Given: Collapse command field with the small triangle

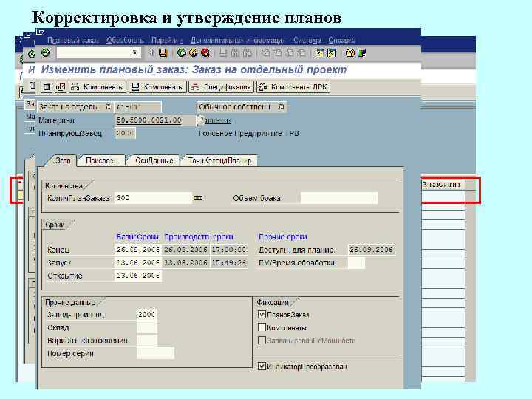Looking at the screenshot, I should [151, 53].
